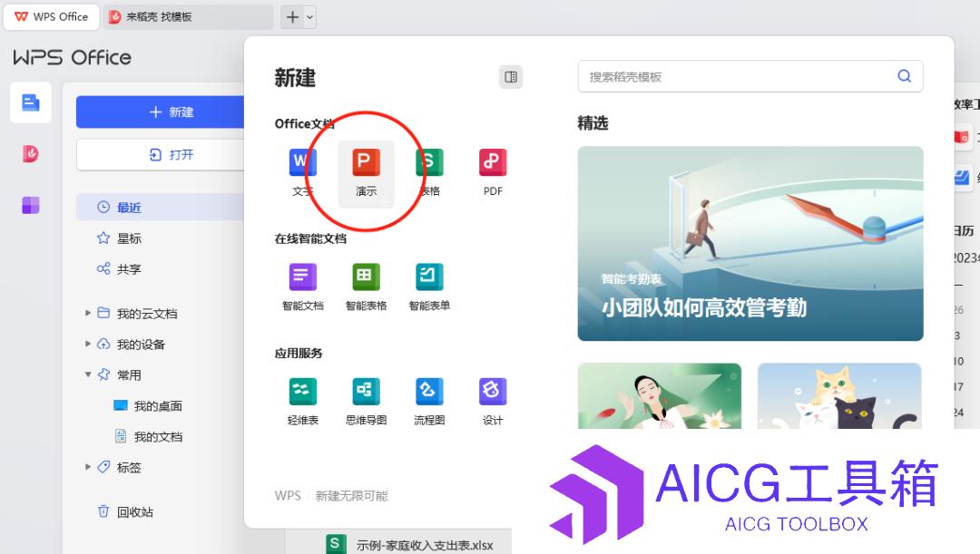Click the 我的云文档 label

pyautogui.click(x=147, y=314)
